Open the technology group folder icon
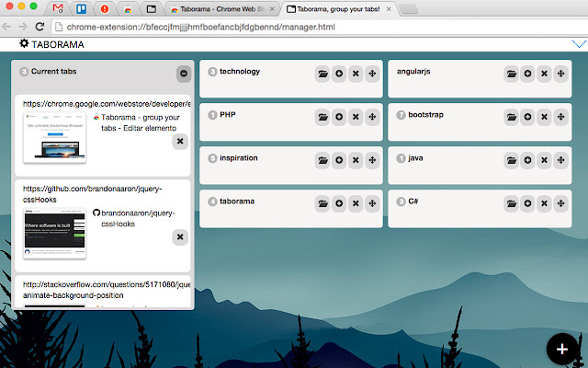The image size is (588, 368). 322,74
